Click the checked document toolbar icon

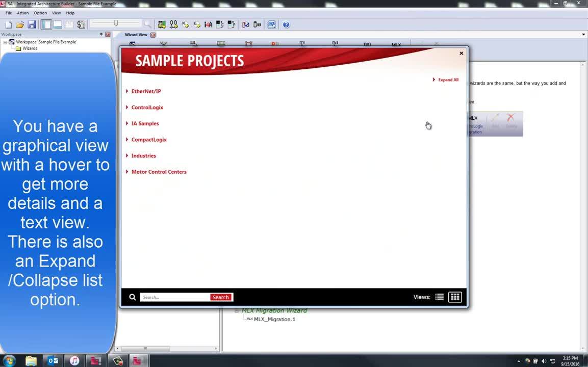[246, 25]
